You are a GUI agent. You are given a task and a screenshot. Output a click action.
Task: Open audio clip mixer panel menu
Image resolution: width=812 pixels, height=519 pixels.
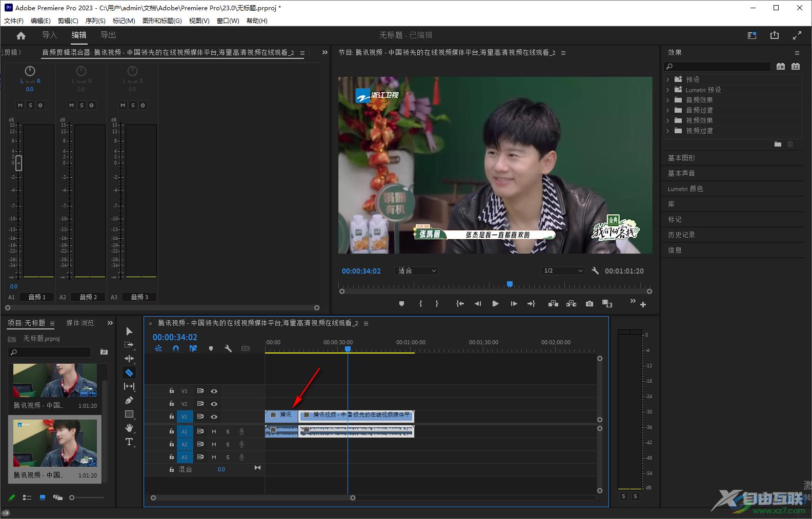[302, 53]
